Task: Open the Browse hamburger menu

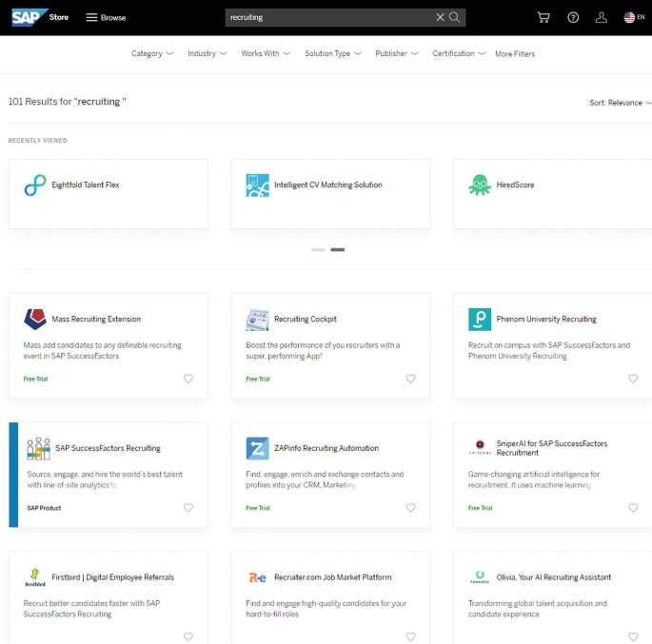Action: point(106,17)
